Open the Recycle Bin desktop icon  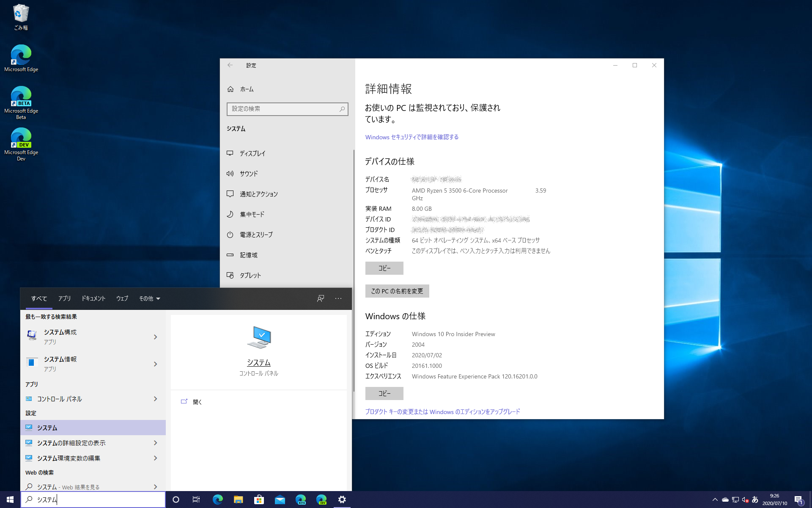click(21, 17)
